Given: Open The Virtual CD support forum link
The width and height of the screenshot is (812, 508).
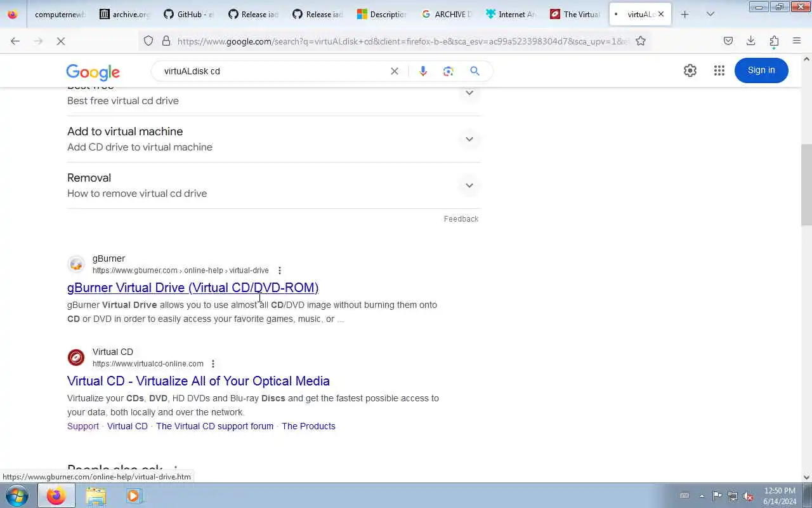Looking at the screenshot, I should click(x=215, y=426).
